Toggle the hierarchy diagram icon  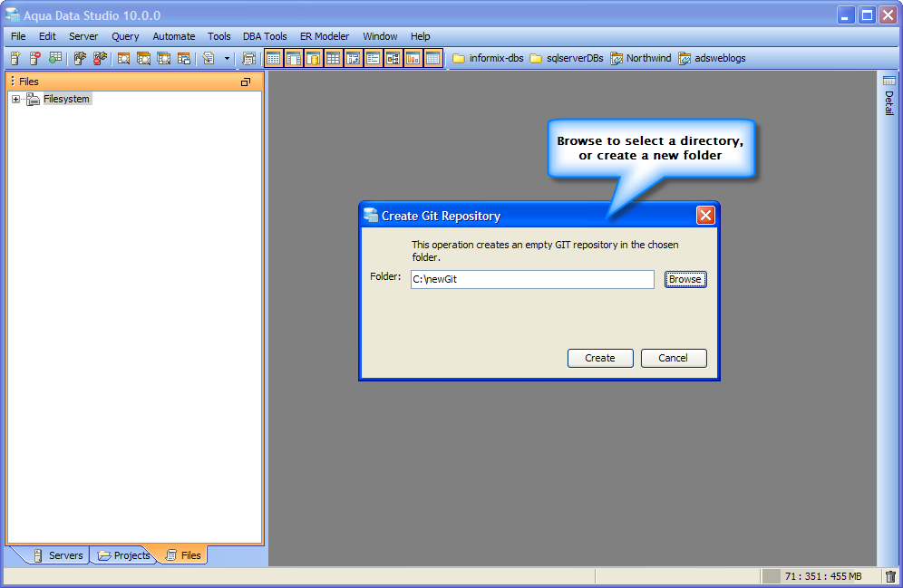point(393,58)
